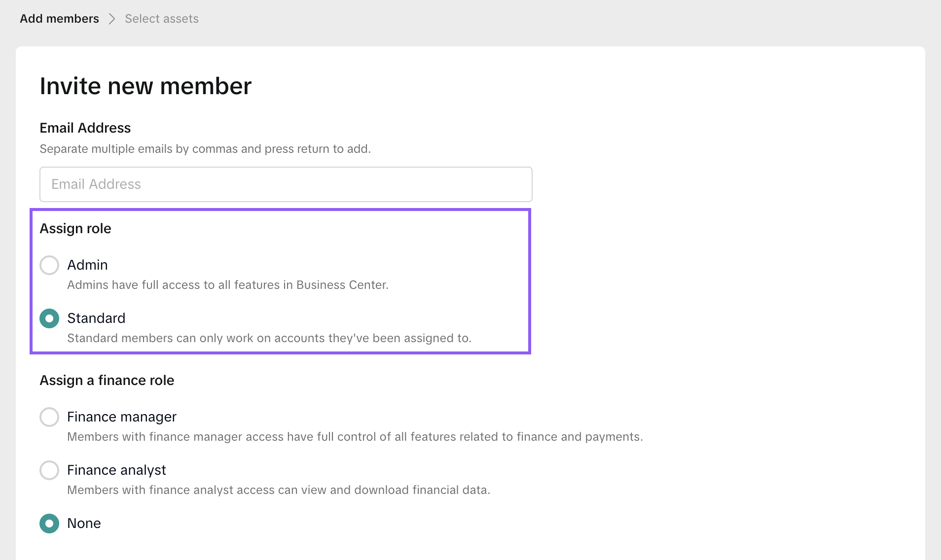Click the Admins full access description text
The height and width of the screenshot is (560, 941).
tap(228, 285)
